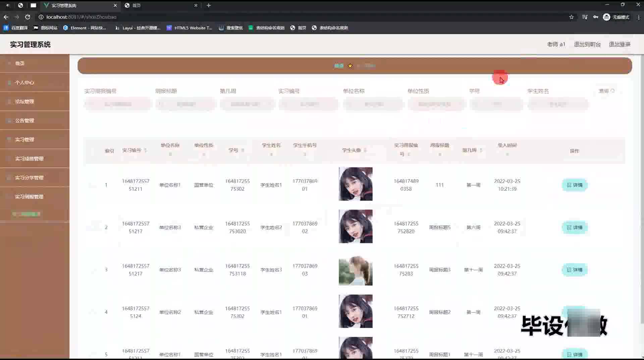644x360 pixels.
Task: Open 详情 for row 1 (周报标题 111)
Action: [x=575, y=185]
